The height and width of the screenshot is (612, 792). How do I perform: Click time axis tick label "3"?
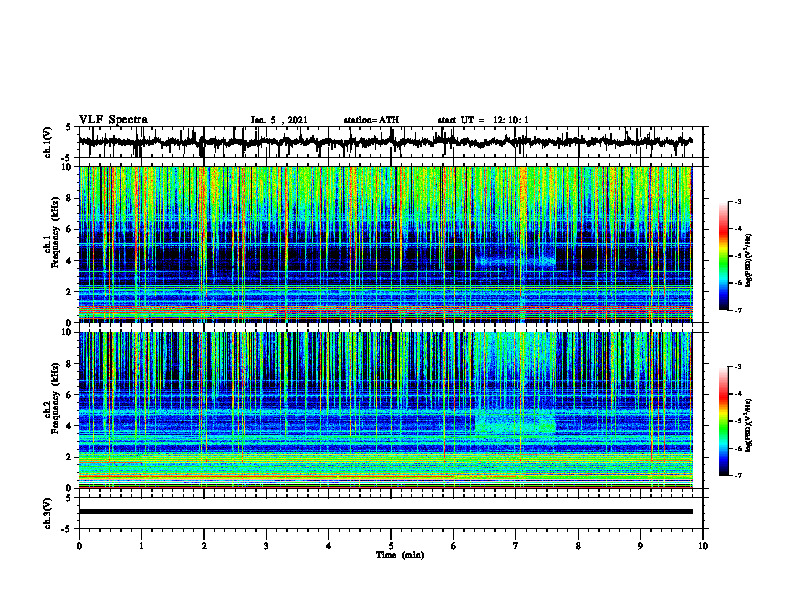coord(266,546)
